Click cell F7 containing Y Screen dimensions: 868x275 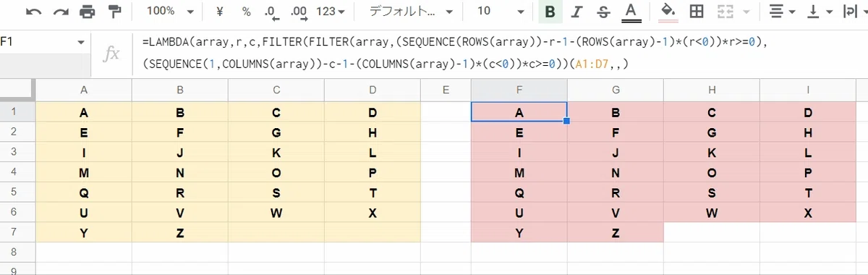[x=519, y=232]
